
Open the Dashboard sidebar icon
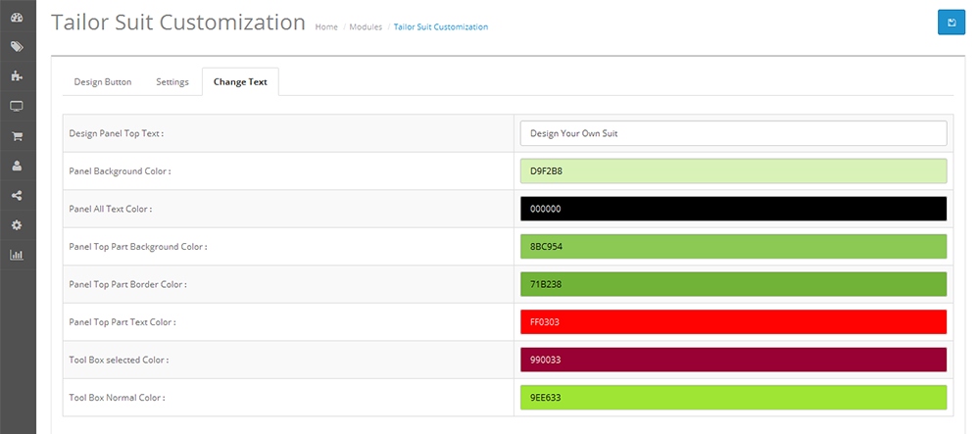click(18, 17)
